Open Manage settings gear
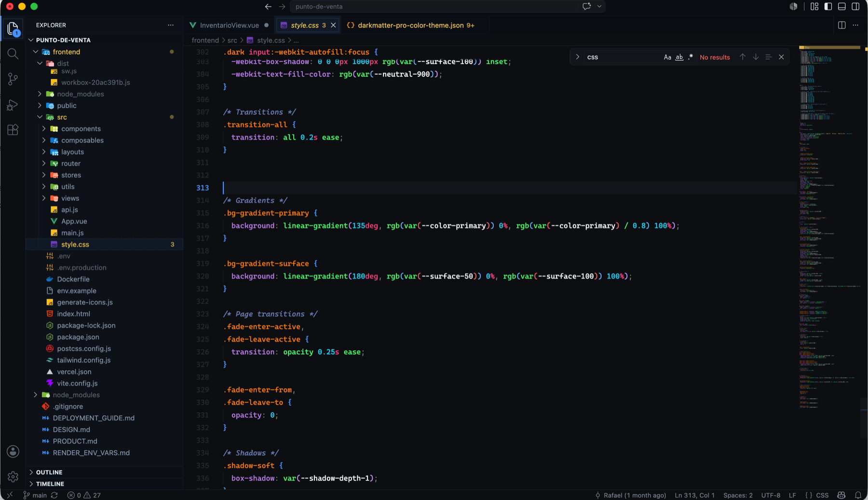868x500 pixels. click(x=13, y=477)
